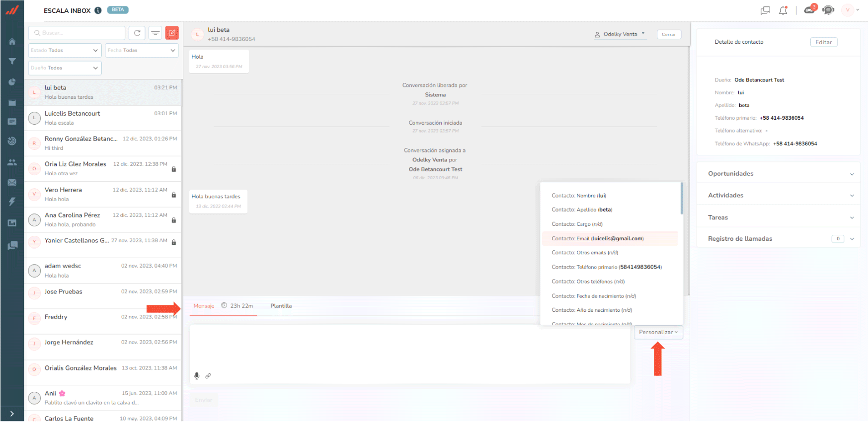Switch to the Plantilla tab
The height and width of the screenshot is (425, 868).
click(281, 306)
